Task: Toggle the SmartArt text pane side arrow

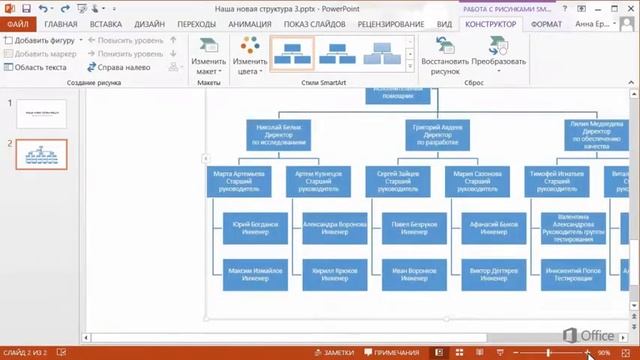Action: 206,158
